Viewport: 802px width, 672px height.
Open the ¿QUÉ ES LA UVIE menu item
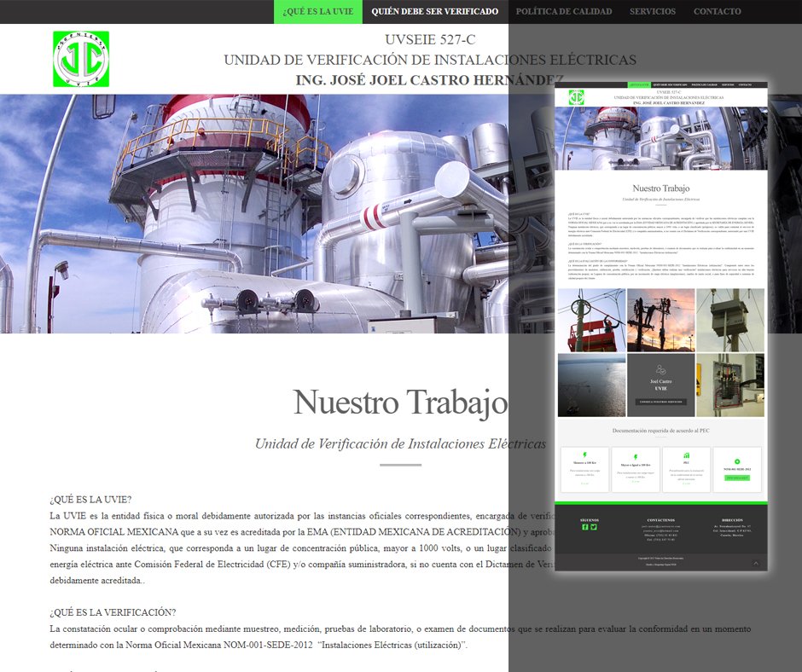tap(306, 12)
